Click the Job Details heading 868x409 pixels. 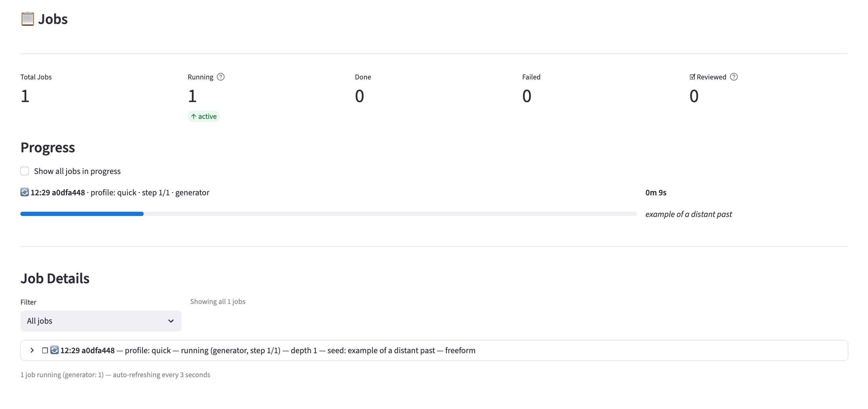tap(55, 278)
